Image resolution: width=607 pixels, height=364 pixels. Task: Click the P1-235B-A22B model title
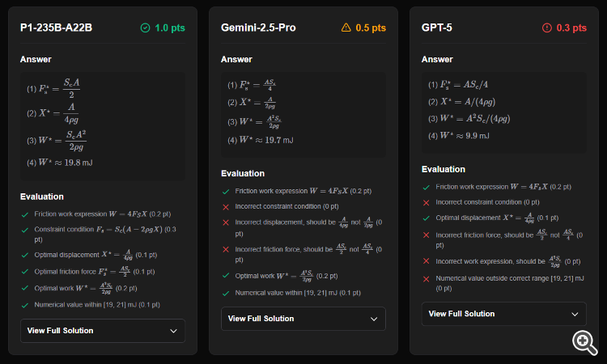pyautogui.click(x=56, y=28)
